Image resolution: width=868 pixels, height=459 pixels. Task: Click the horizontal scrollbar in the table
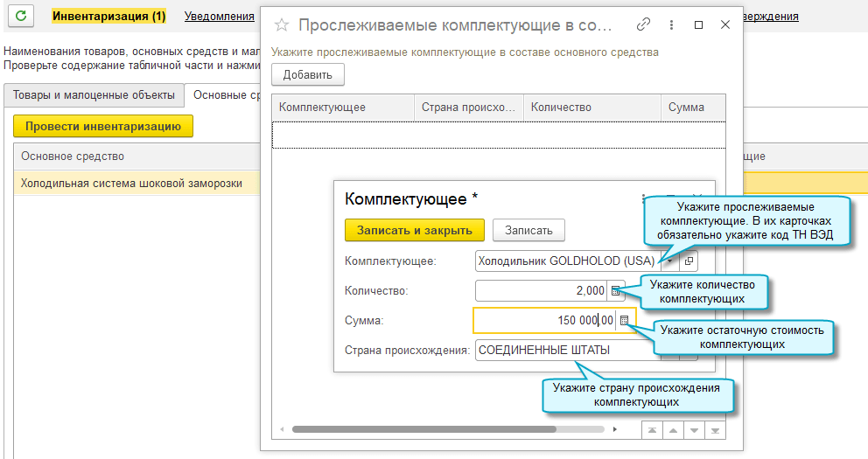(424, 429)
